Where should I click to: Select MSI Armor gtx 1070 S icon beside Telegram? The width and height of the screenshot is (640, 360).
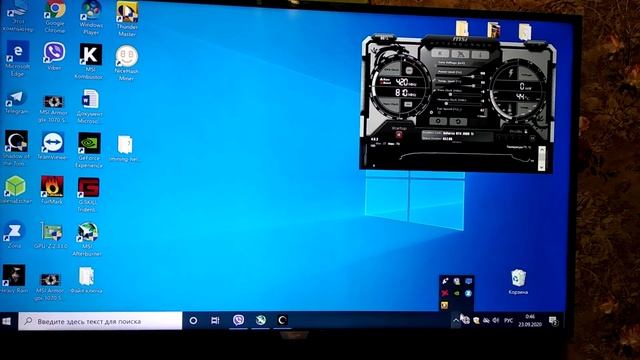pos(53,108)
